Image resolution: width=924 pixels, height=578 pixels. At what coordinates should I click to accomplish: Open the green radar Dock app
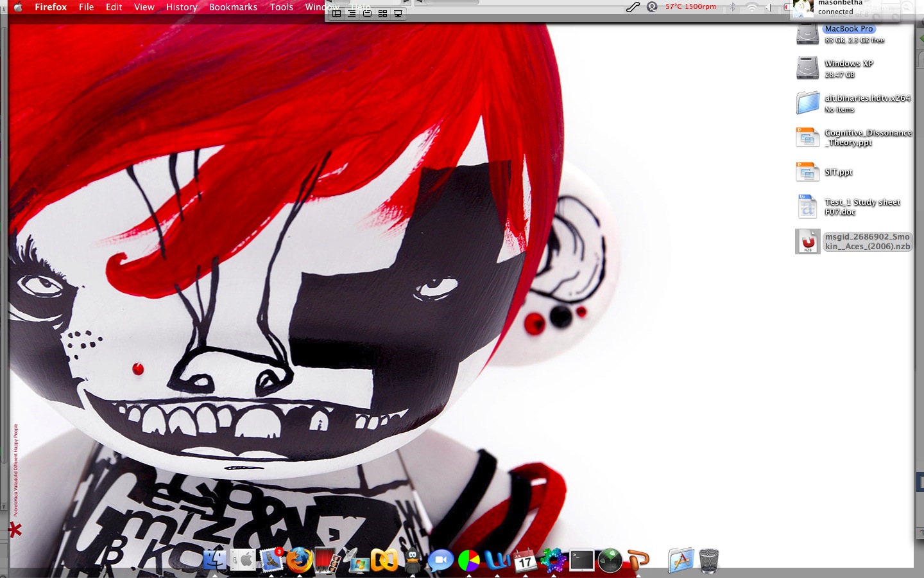click(x=610, y=560)
